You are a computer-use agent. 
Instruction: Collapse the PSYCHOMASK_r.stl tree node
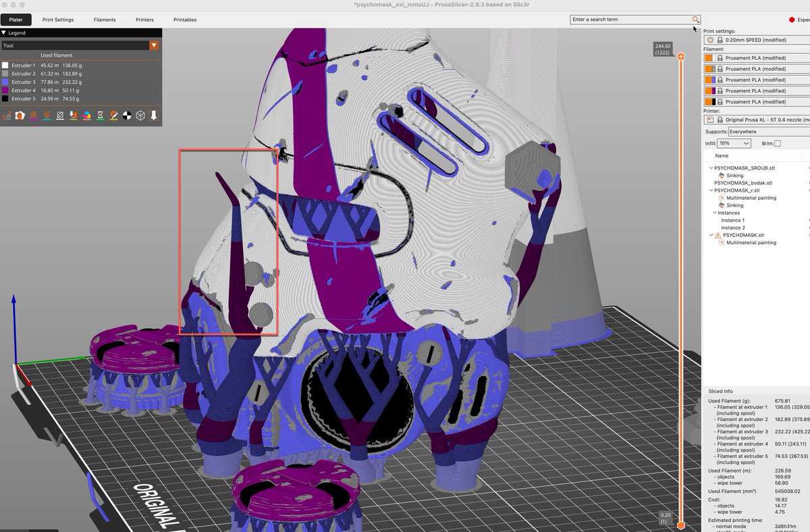pos(711,190)
